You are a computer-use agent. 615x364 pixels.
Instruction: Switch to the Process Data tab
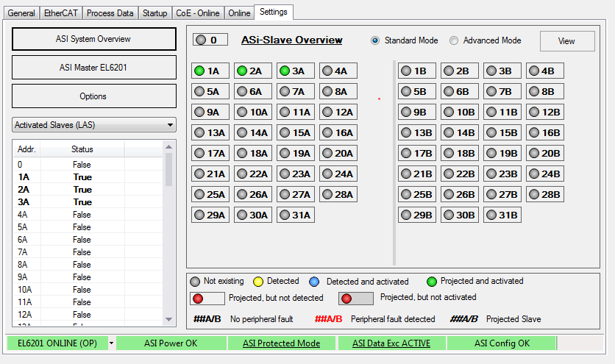pyautogui.click(x=110, y=13)
